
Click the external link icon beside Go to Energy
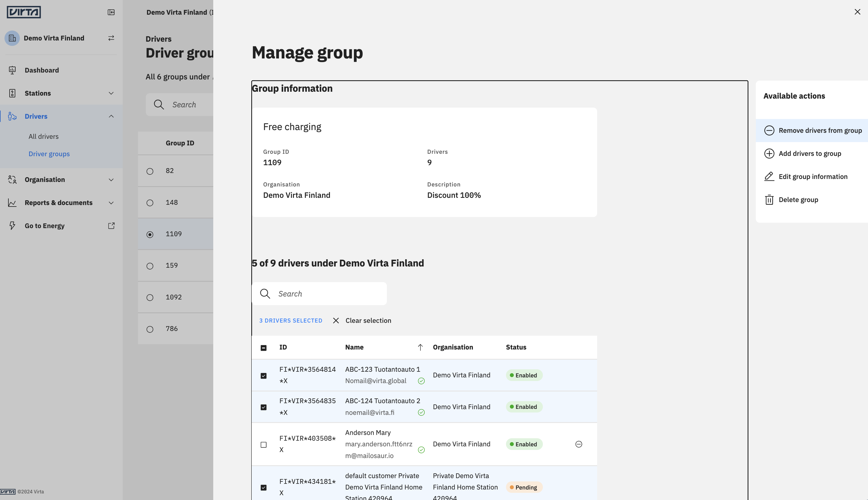(111, 226)
